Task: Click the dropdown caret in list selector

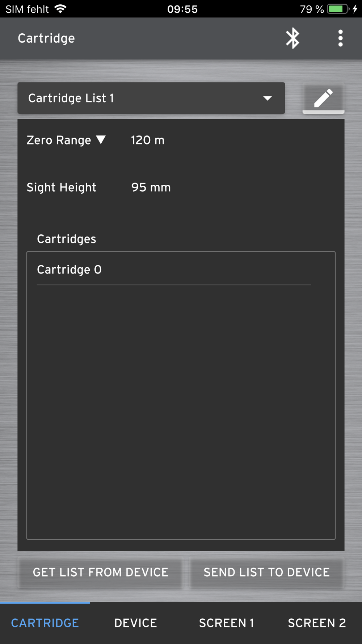Action: pos(268,98)
